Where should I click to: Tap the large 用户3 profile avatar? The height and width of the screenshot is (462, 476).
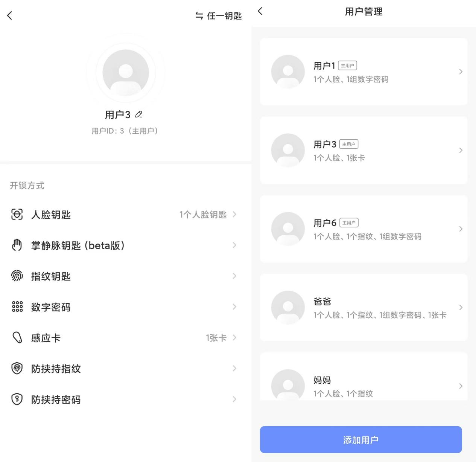(x=126, y=73)
